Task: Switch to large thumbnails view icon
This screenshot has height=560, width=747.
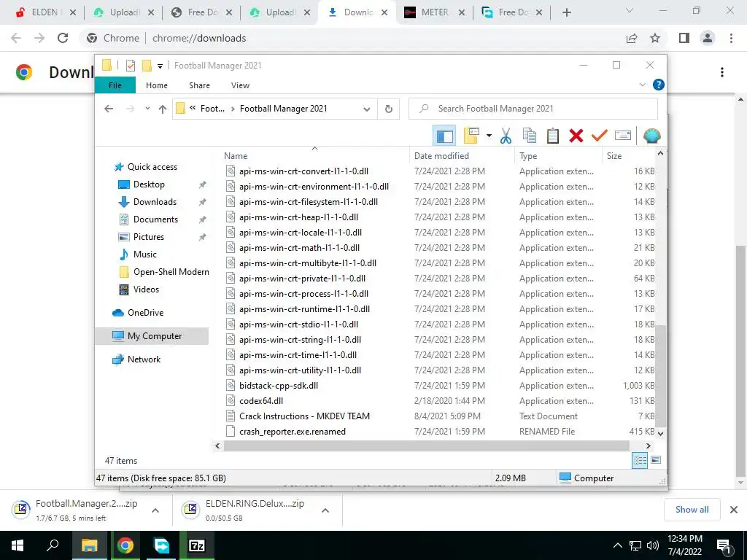Action: pos(656,460)
